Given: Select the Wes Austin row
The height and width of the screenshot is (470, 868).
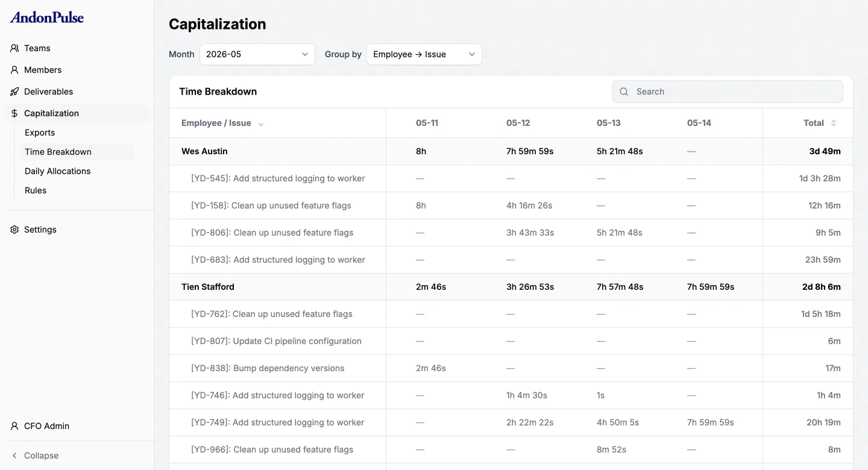Looking at the screenshot, I should [x=511, y=151].
